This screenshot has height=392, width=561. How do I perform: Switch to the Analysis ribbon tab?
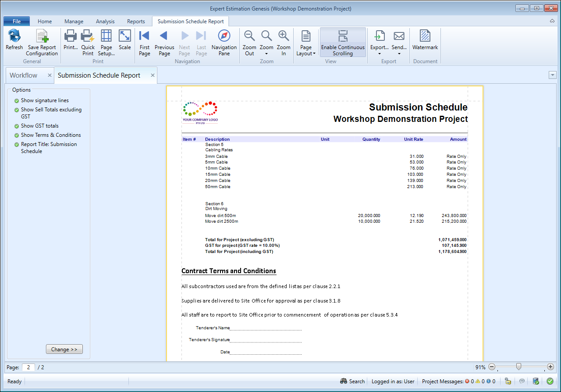[105, 21]
